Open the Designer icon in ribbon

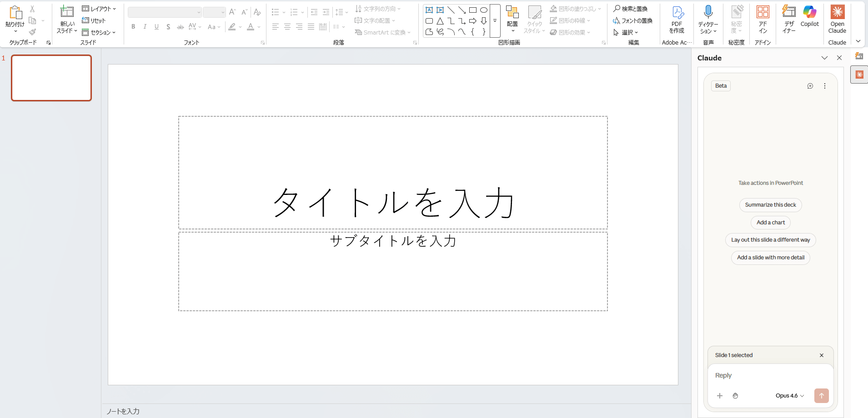click(789, 12)
